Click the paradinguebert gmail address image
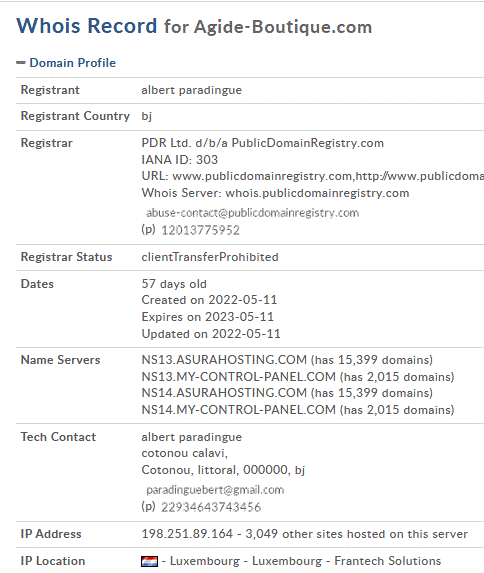The height and width of the screenshot is (573, 484). tap(215, 490)
